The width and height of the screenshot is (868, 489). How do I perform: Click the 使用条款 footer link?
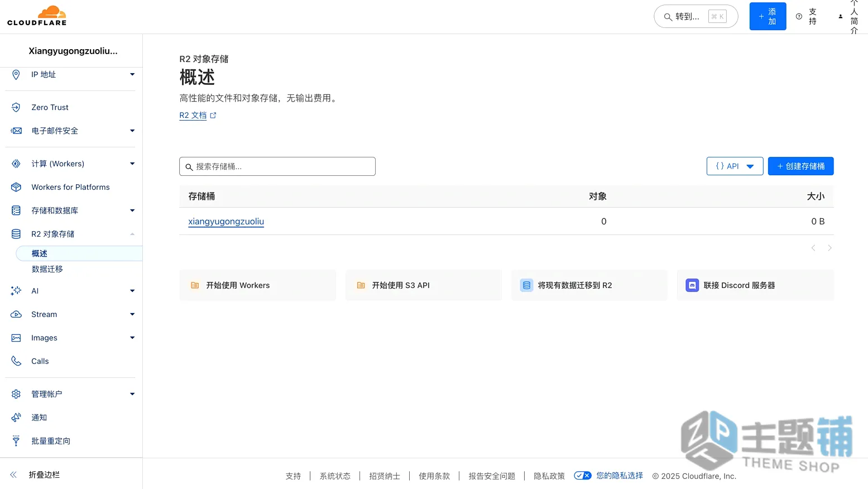point(434,476)
